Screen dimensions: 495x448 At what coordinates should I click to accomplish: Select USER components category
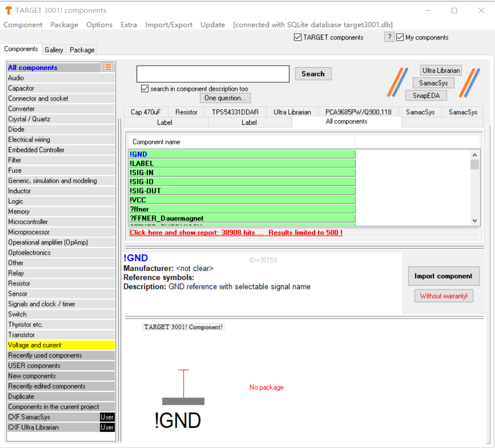(61, 366)
